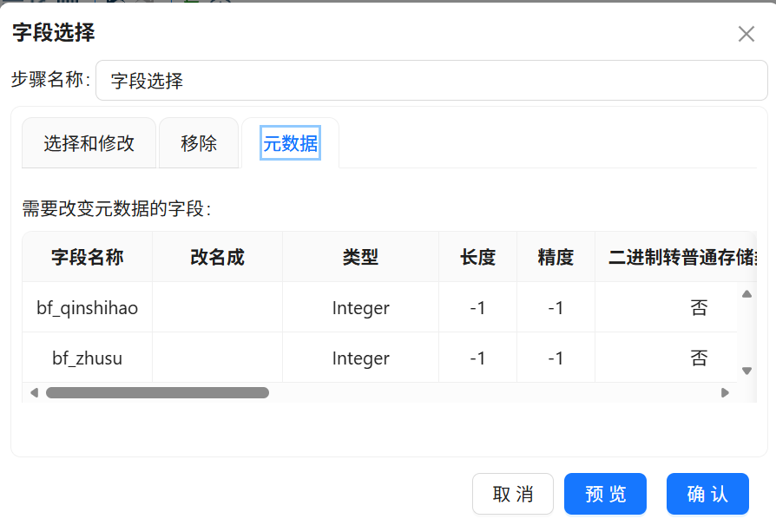
Task: Click the 精度 value for bf_qinshihao
Action: click(556, 307)
